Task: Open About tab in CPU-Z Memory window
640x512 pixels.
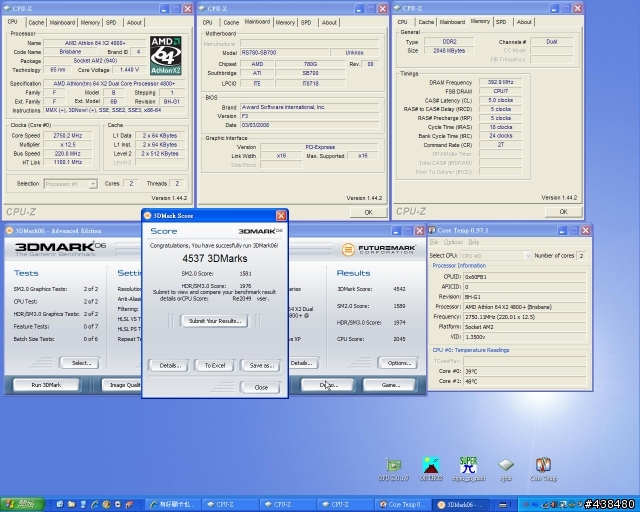Action: [524, 22]
